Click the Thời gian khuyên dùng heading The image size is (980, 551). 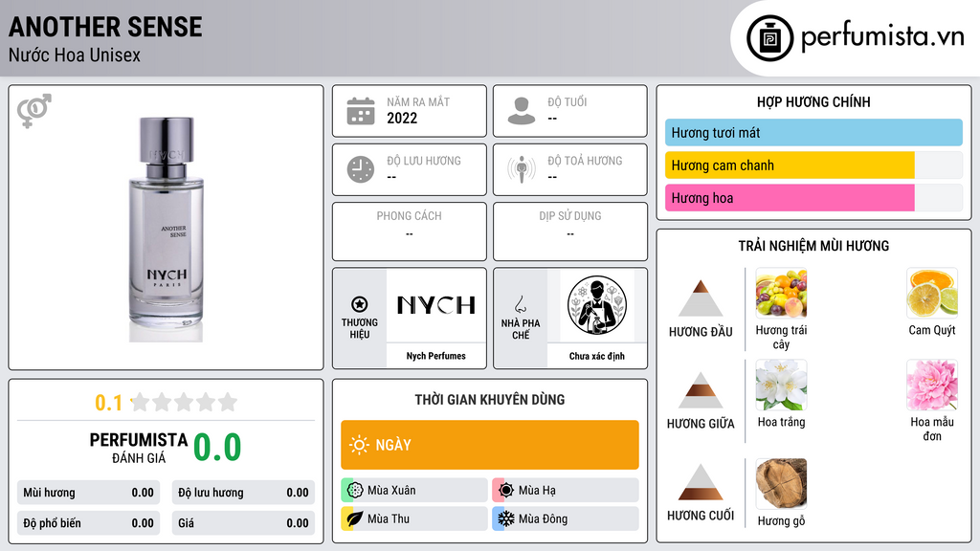[490, 399]
